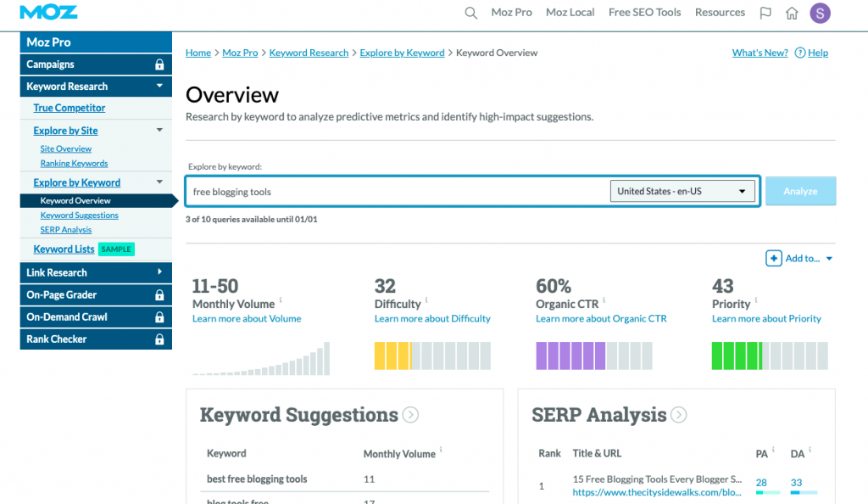The height and width of the screenshot is (504, 868).
Task: Click Priority info icon
Action: click(x=755, y=300)
